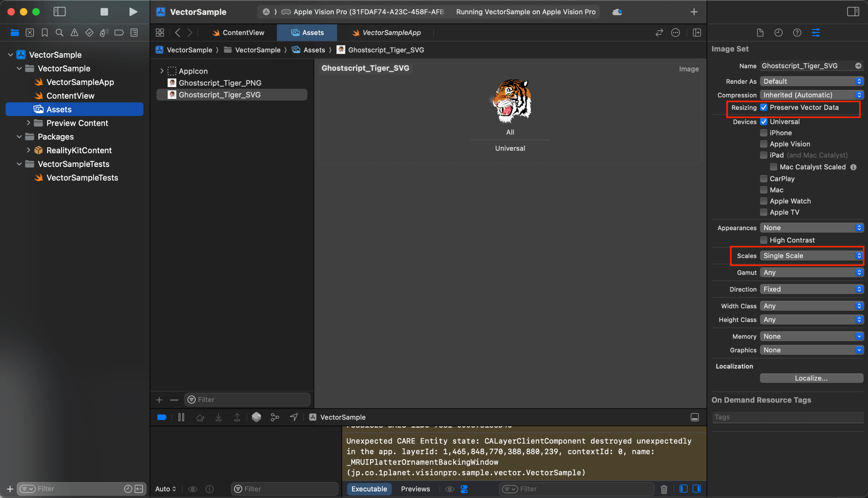Add an editor pane on the right
The height and width of the screenshot is (498, 868).
[697, 33]
